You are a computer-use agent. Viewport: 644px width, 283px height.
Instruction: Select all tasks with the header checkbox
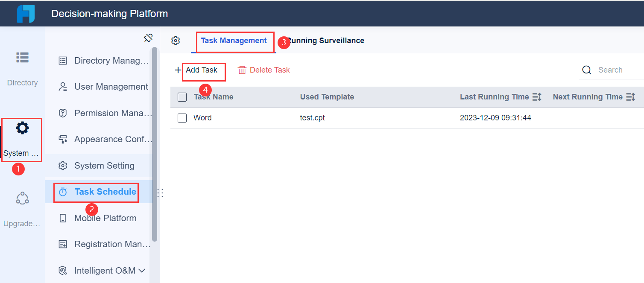point(182,97)
